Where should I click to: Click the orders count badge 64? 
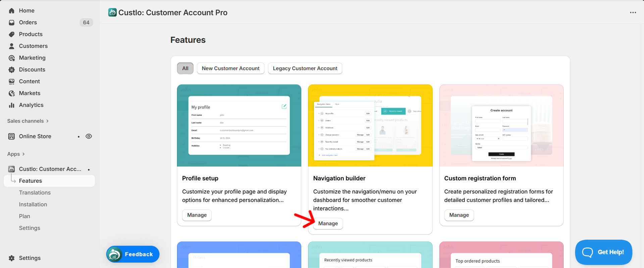(x=86, y=23)
